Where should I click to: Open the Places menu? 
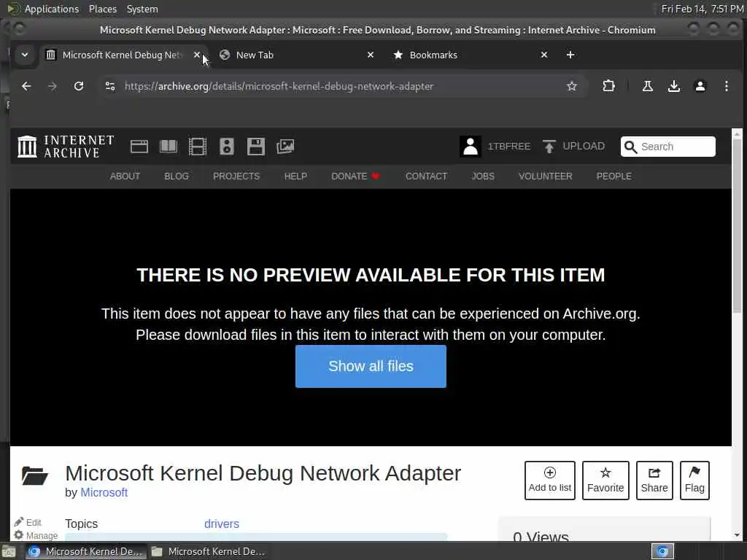coord(103,9)
